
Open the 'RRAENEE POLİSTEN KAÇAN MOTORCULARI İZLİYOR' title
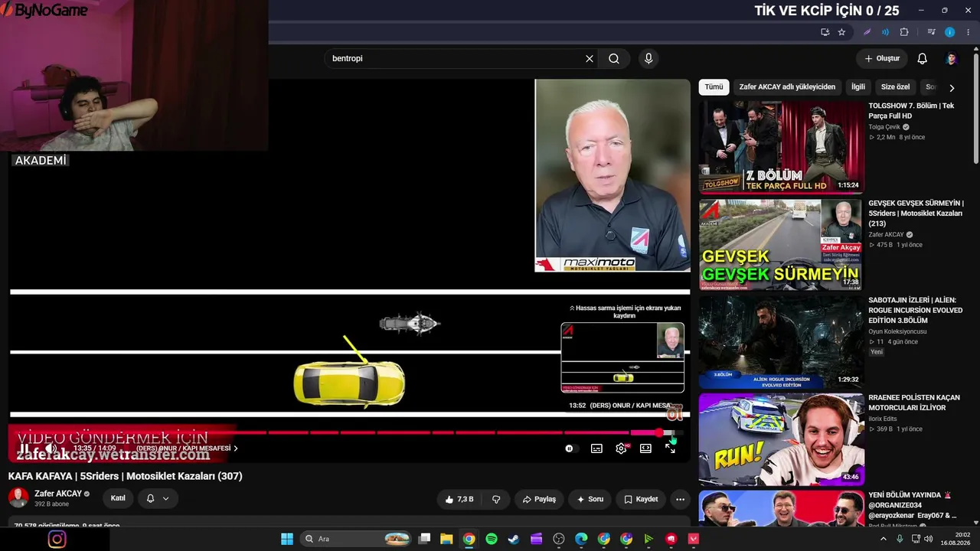[x=914, y=403]
